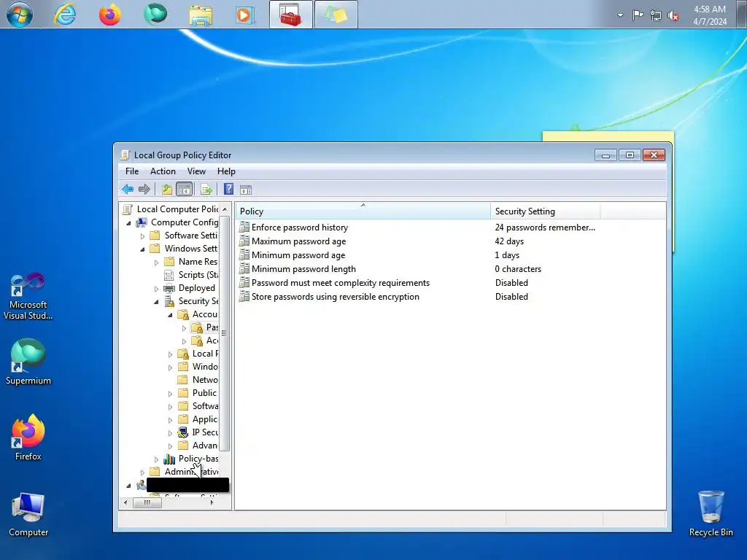Click the Export List toolbar icon
The image size is (747, 560).
tap(206, 190)
